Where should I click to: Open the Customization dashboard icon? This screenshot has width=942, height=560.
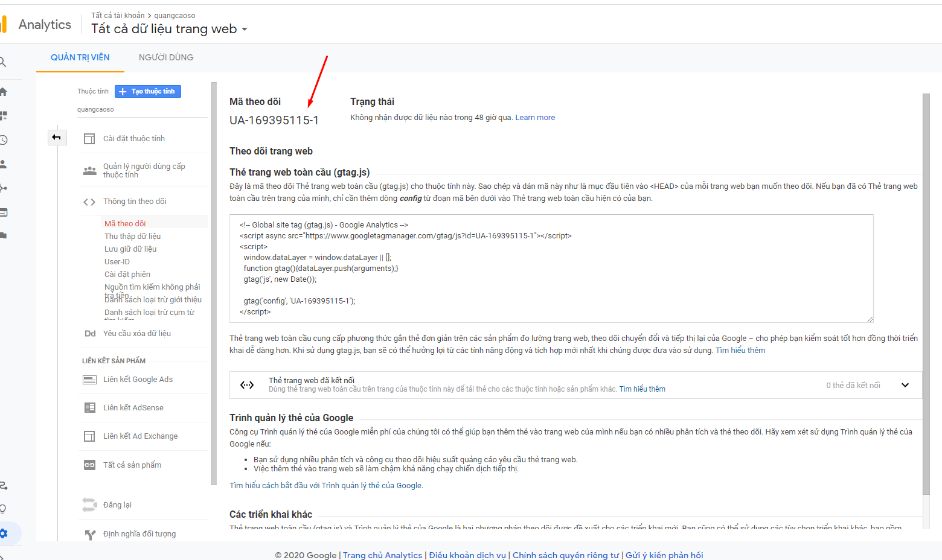[3, 115]
